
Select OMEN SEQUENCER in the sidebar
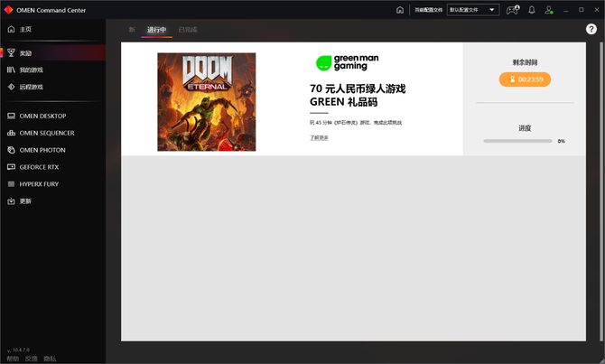[x=46, y=133]
